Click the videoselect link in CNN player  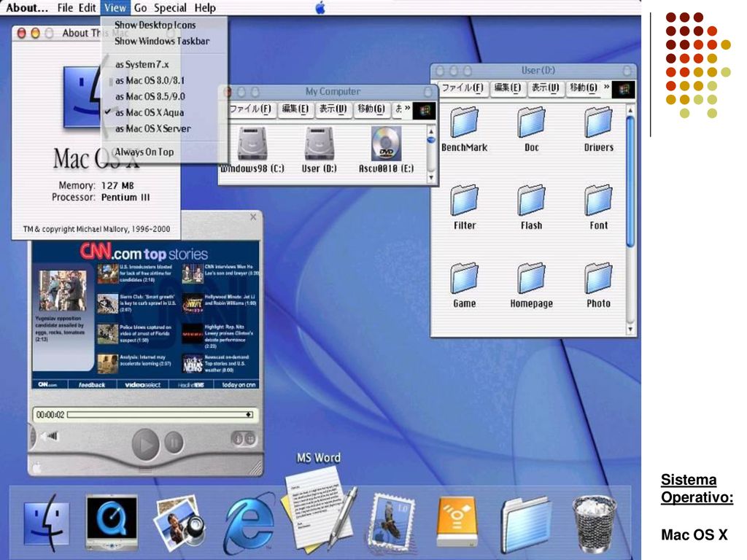[x=142, y=384]
